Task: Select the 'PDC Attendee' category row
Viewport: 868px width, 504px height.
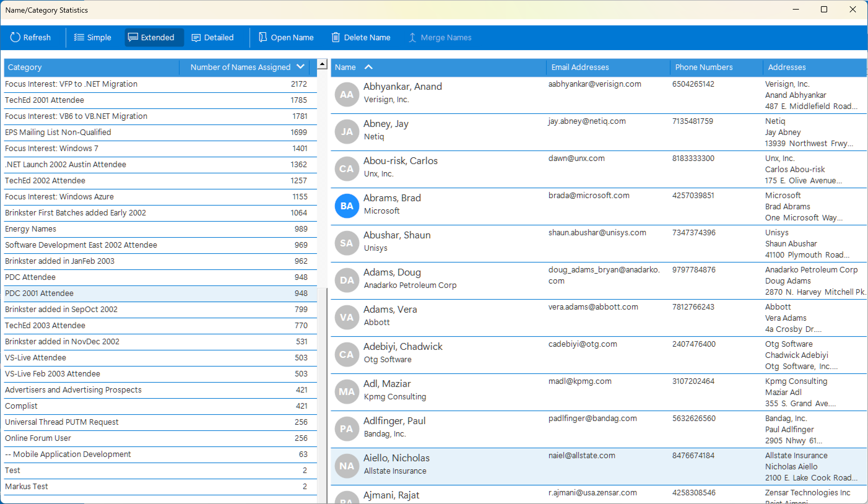Action: pyautogui.click(x=160, y=277)
